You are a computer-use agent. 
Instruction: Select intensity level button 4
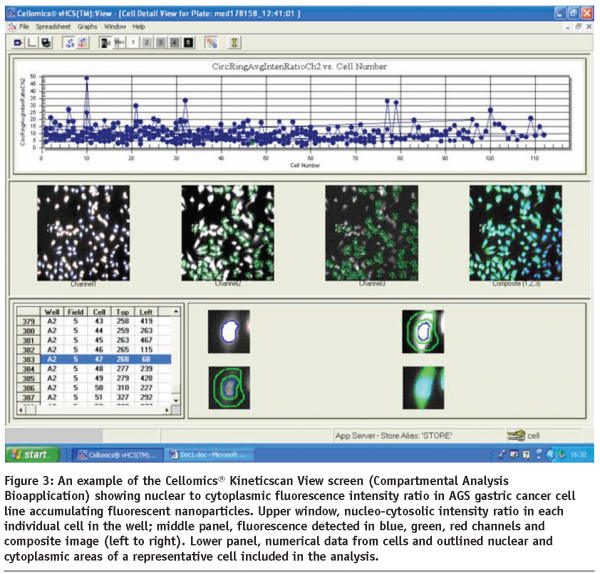point(174,42)
